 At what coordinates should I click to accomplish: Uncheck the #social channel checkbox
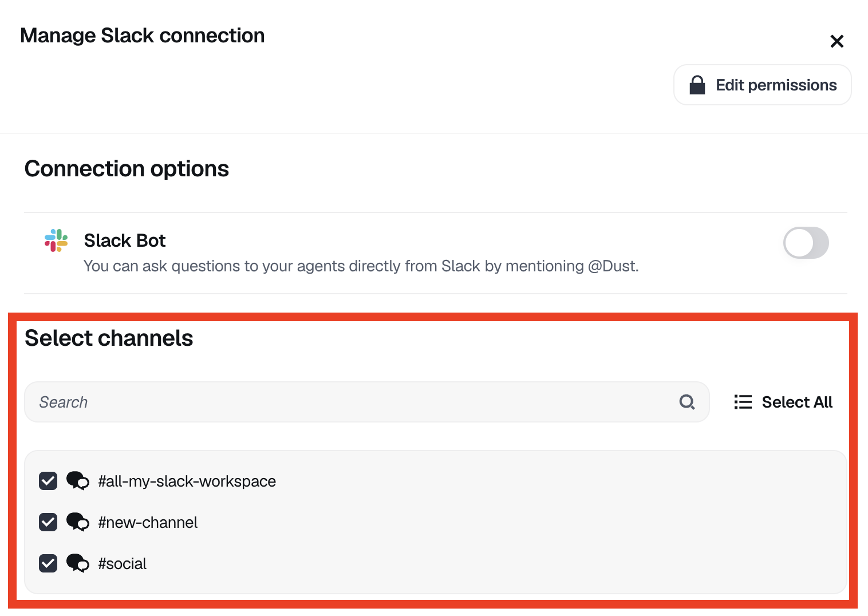(48, 563)
